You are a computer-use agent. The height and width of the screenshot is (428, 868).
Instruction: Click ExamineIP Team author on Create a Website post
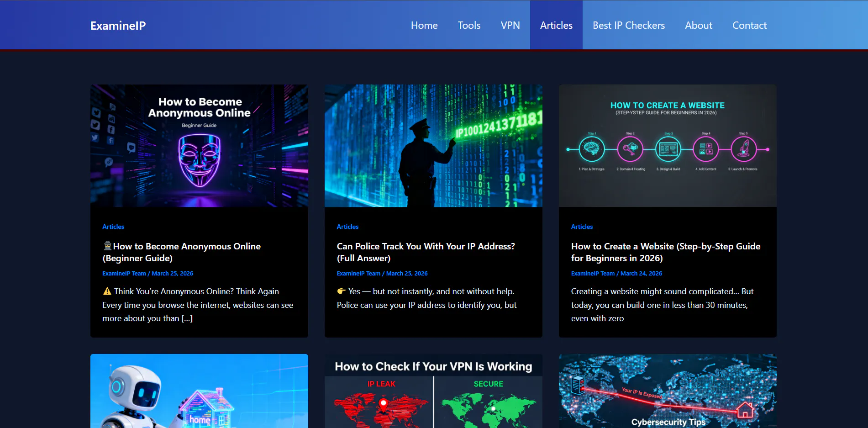click(593, 274)
